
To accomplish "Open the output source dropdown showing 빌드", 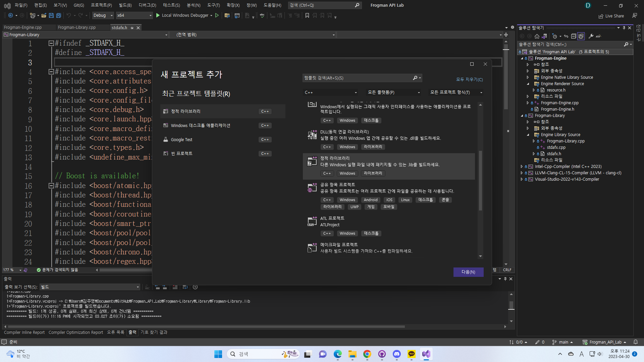I will (90, 287).
